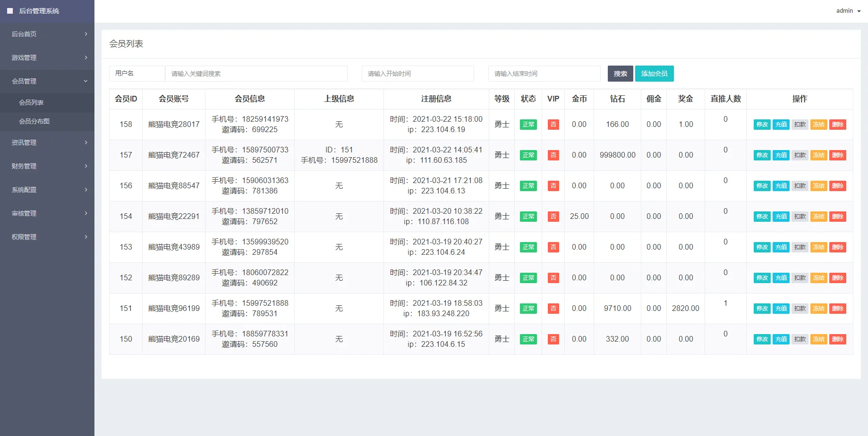Toggle the VIP 否 badge for member 158
868x436 pixels.
[553, 124]
